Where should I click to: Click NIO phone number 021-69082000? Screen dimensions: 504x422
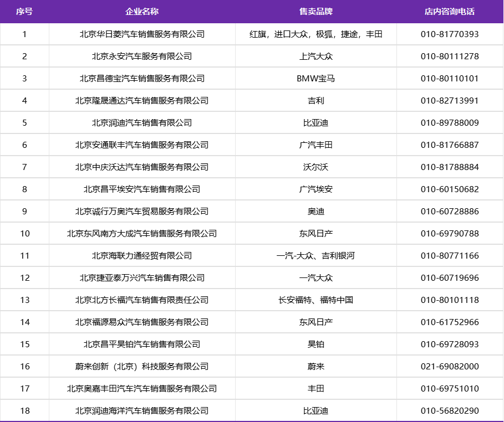(450, 367)
